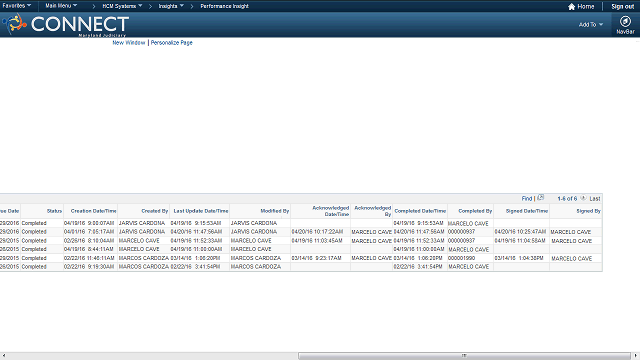Screen dimensions: 640x360
Task: Click the '1-6 of 6' row counter
Action: coord(567,199)
